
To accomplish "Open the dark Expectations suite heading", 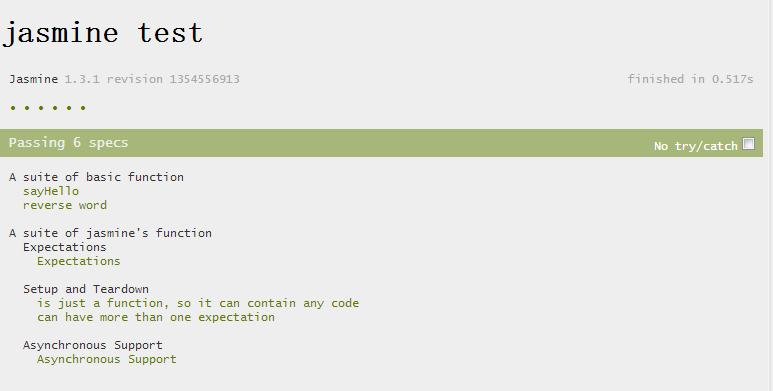I will [65, 247].
